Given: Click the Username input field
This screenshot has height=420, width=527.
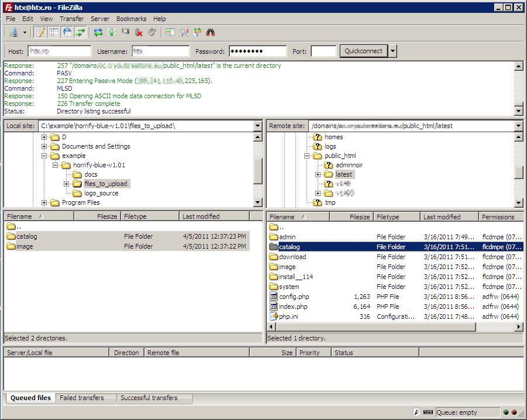Looking at the screenshot, I should [x=161, y=51].
